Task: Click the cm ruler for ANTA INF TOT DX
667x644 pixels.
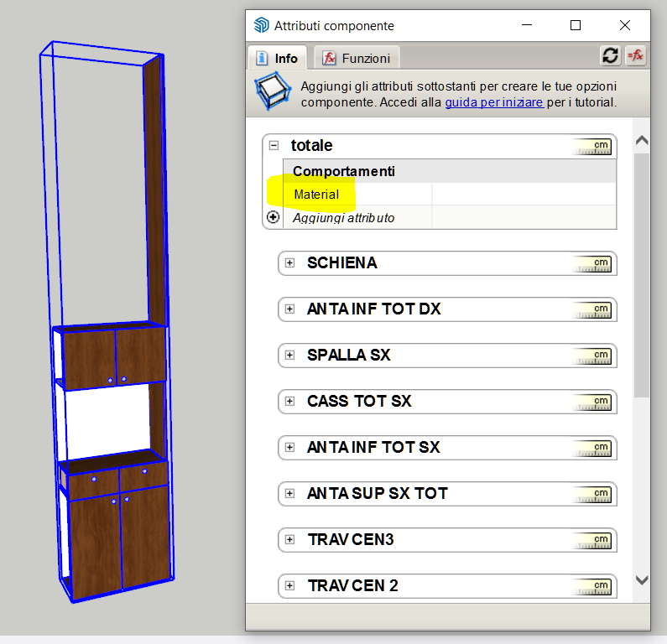Action: coord(592,310)
